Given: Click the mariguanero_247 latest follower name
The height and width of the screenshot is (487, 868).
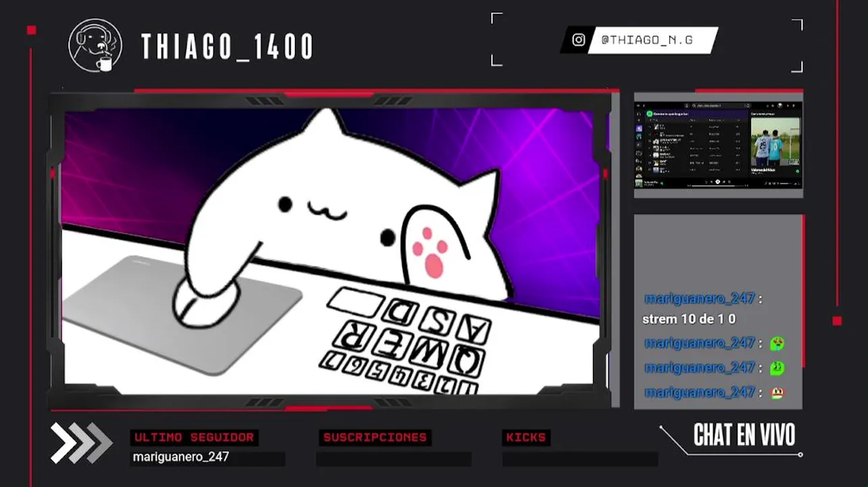Looking at the screenshot, I should point(180,457).
